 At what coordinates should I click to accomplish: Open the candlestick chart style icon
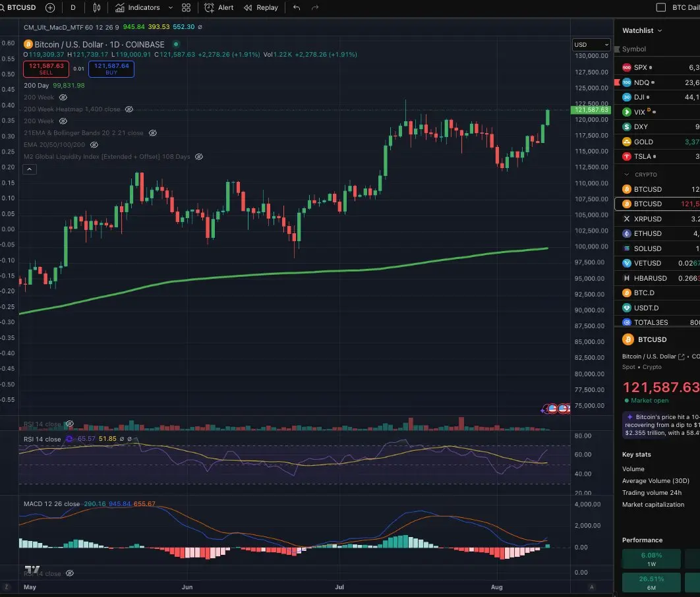pos(96,8)
